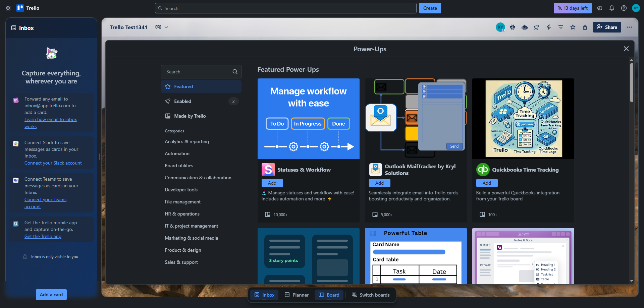The height and width of the screenshot is (308, 644).
Task: Click the Outlook MailTracker logo icon
Action: pos(376,170)
